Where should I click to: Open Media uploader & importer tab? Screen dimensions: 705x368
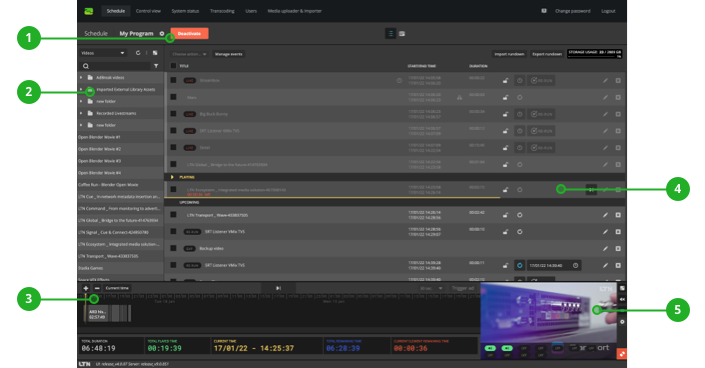pos(294,11)
